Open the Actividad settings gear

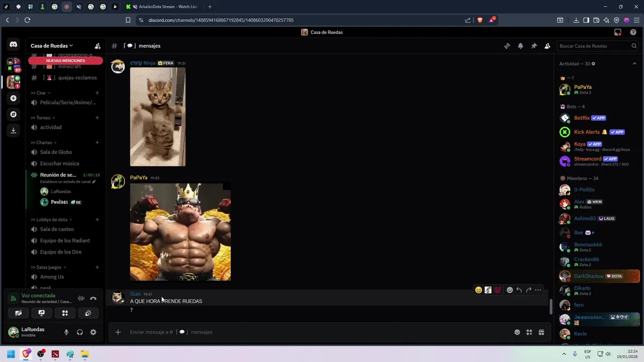tap(594, 64)
